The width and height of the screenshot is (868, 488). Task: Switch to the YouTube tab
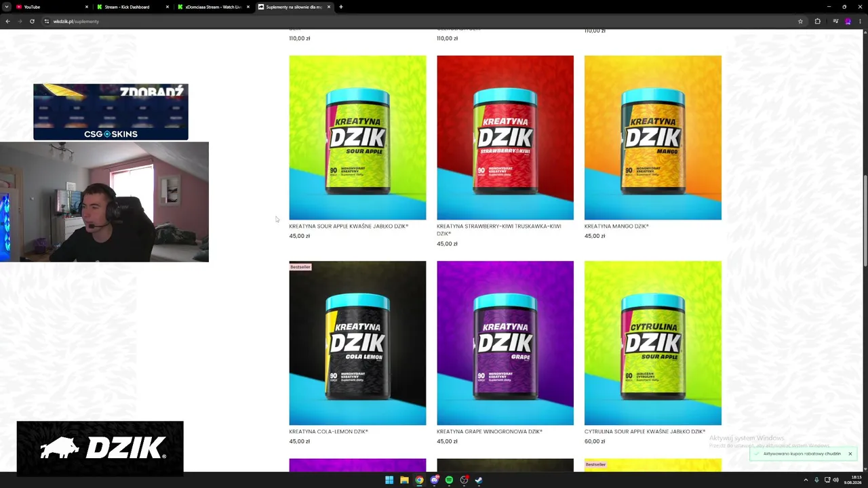pyautogui.click(x=51, y=7)
